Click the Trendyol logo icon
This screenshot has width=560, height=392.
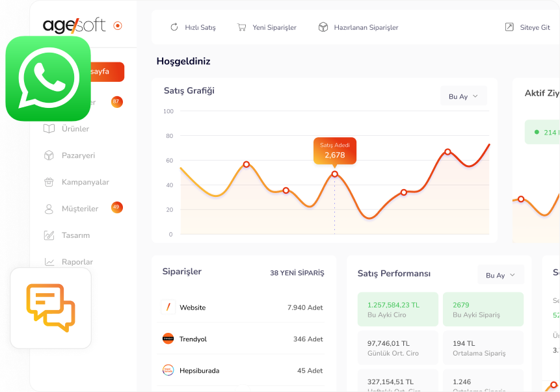(x=168, y=339)
